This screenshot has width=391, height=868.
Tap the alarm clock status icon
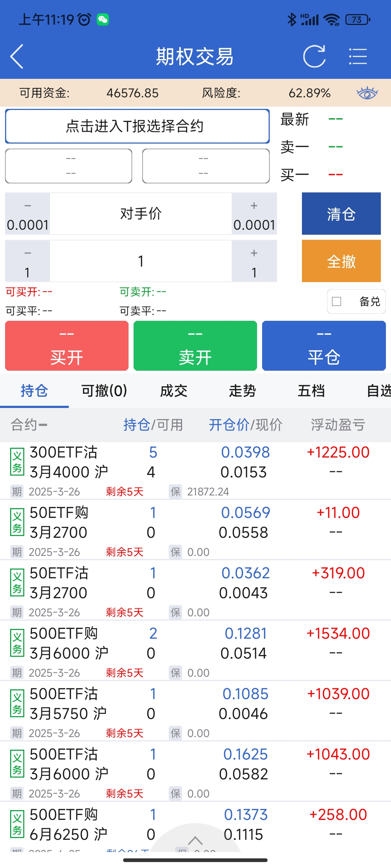coord(85,20)
